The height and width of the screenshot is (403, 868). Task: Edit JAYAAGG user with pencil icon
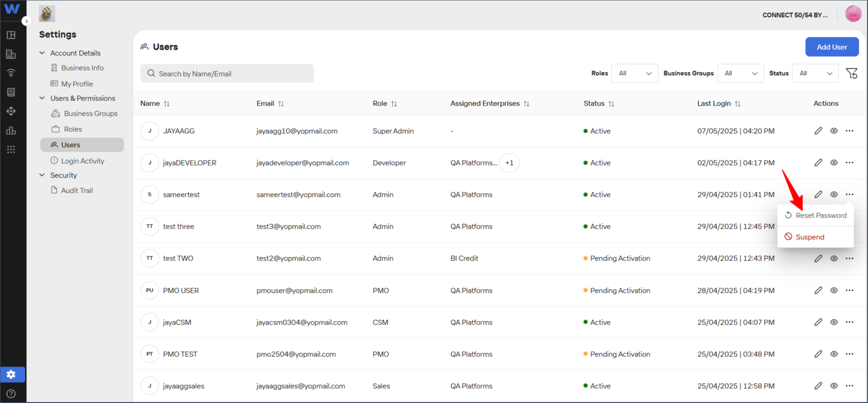click(818, 131)
